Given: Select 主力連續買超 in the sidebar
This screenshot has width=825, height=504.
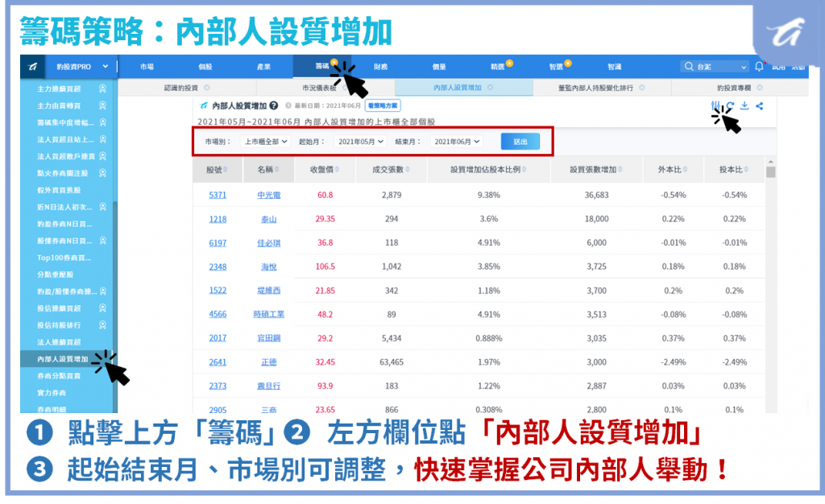Looking at the screenshot, I should pyautogui.click(x=59, y=89).
